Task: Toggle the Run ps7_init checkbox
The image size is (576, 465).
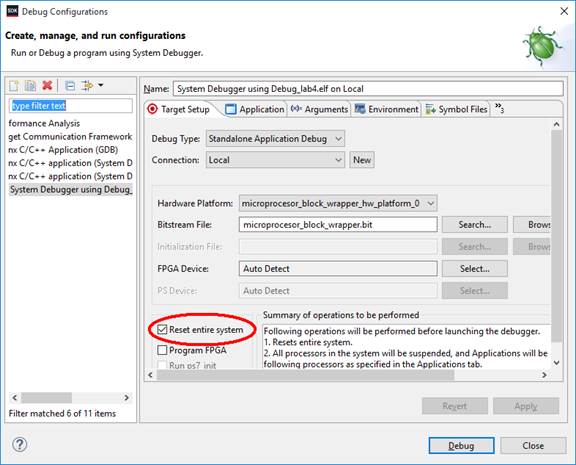Action: click(x=162, y=365)
